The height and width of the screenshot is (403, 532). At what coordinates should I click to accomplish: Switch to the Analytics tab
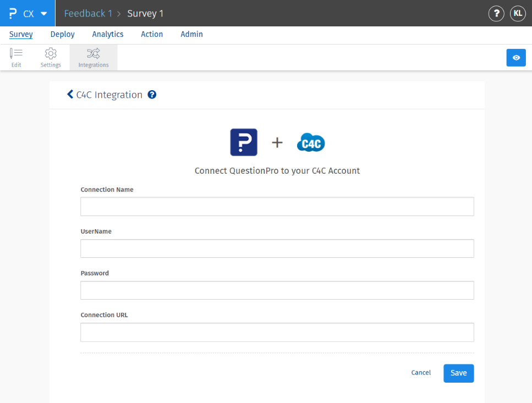[108, 34]
